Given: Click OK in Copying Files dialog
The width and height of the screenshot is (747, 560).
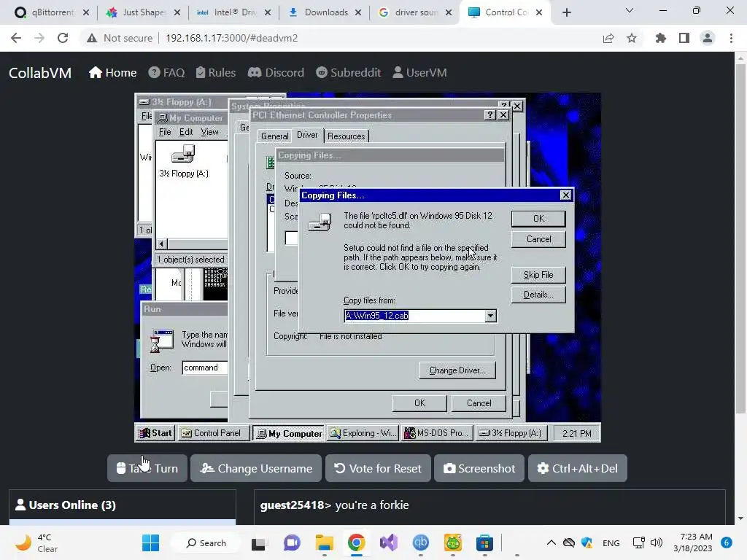Looking at the screenshot, I should pos(538,219).
